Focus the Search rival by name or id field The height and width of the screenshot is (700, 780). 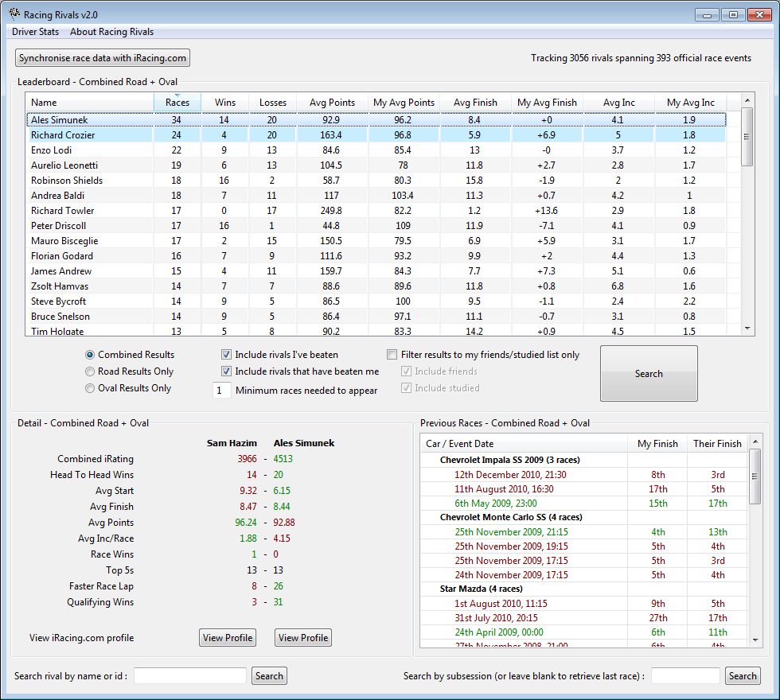pyautogui.click(x=190, y=676)
